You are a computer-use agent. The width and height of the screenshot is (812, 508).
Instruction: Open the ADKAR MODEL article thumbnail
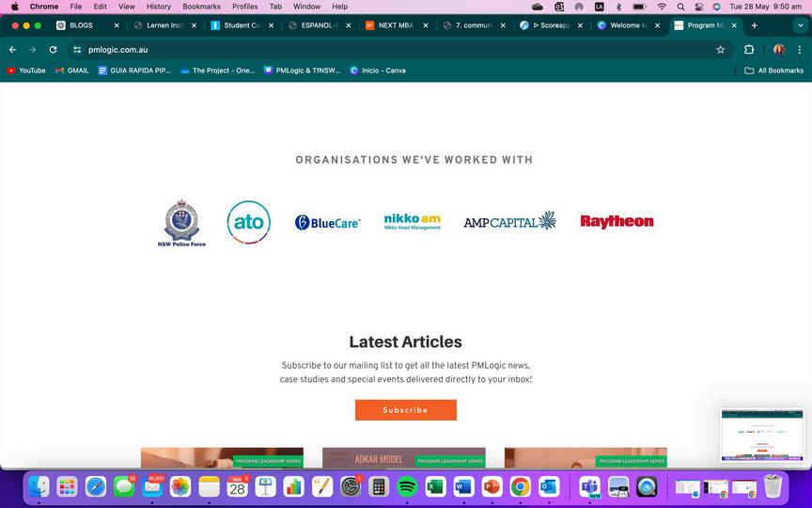[404, 458]
